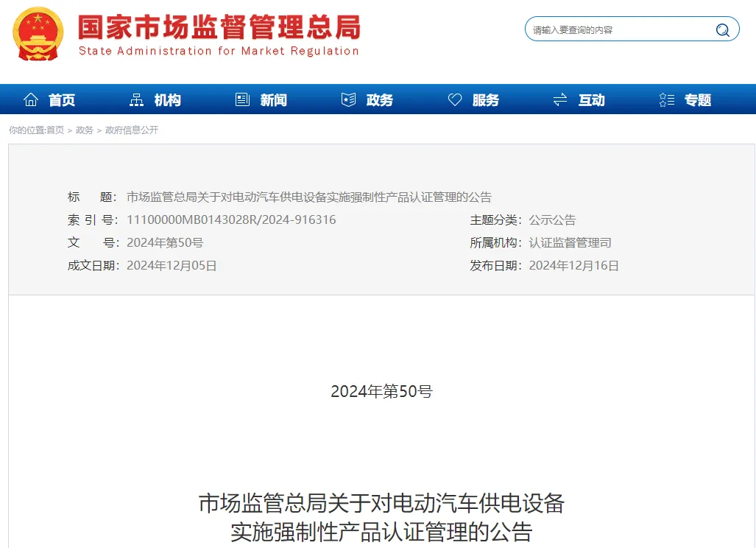Image resolution: width=756 pixels, height=548 pixels.
Task: Select the 机构 organization grid icon
Action: [x=135, y=98]
